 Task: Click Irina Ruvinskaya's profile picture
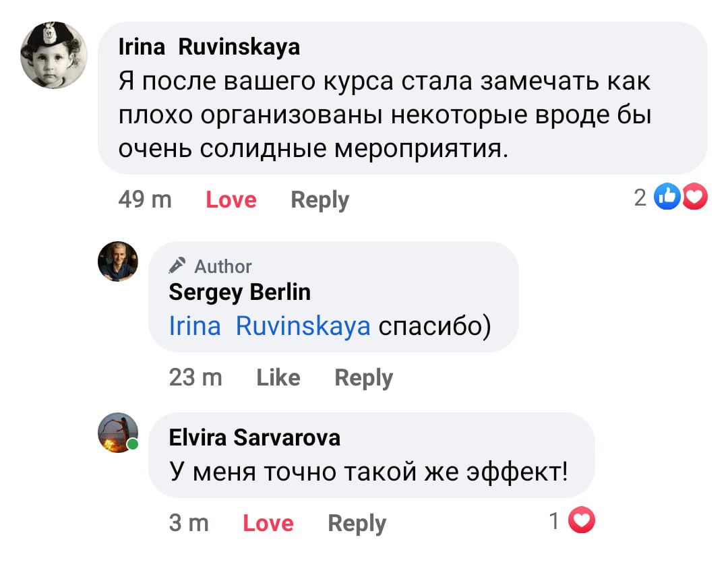(x=54, y=55)
